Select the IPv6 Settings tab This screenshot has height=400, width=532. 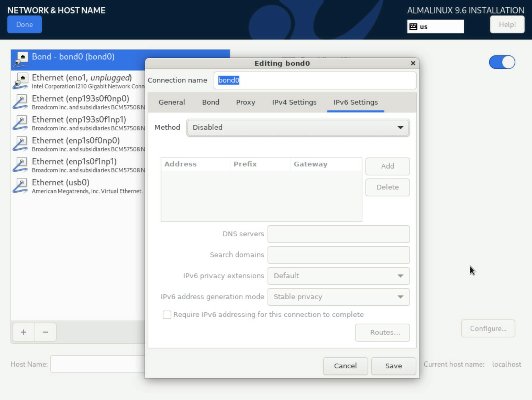pos(356,102)
